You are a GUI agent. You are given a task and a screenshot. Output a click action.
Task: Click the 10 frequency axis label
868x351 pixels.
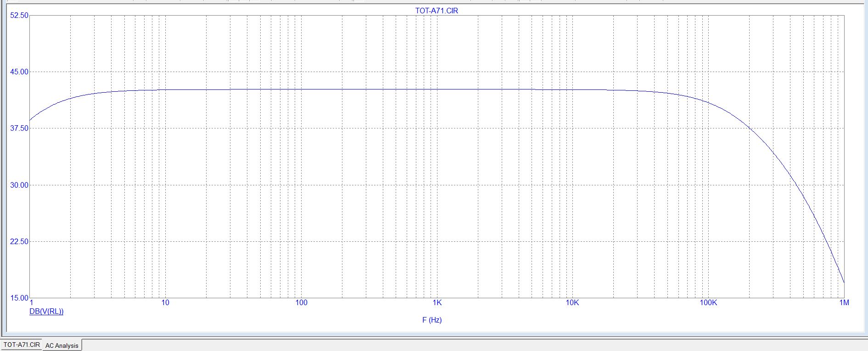pos(165,302)
